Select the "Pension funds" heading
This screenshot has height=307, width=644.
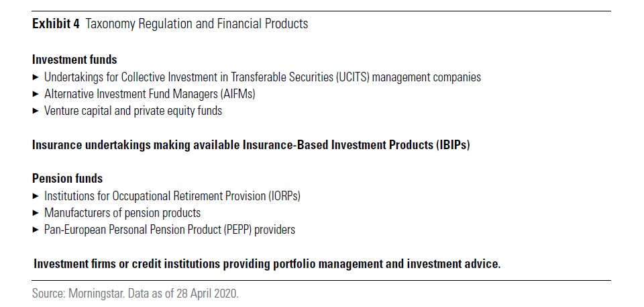(x=67, y=179)
